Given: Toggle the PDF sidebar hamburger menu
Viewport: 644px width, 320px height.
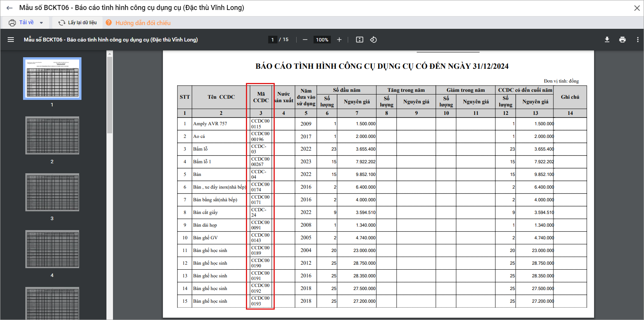Looking at the screenshot, I should 11,40.
